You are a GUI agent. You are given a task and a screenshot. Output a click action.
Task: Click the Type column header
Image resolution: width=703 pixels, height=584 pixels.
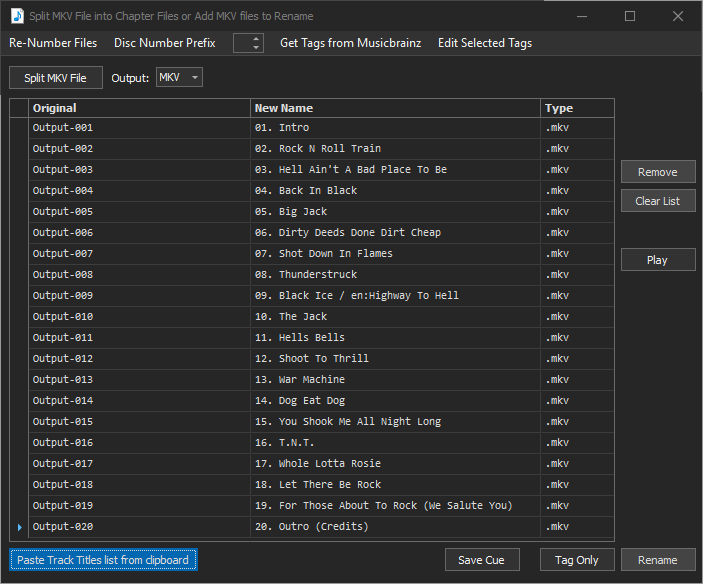pos(576,108)
